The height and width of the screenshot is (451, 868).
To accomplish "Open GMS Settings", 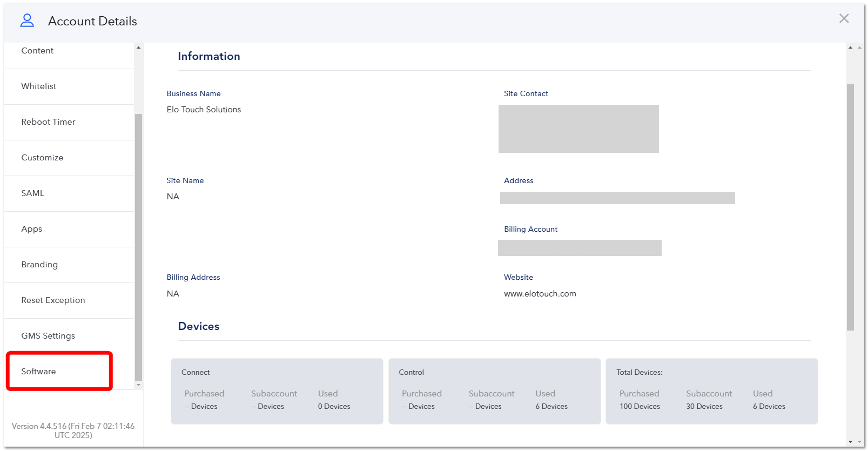I will [69, 336].
